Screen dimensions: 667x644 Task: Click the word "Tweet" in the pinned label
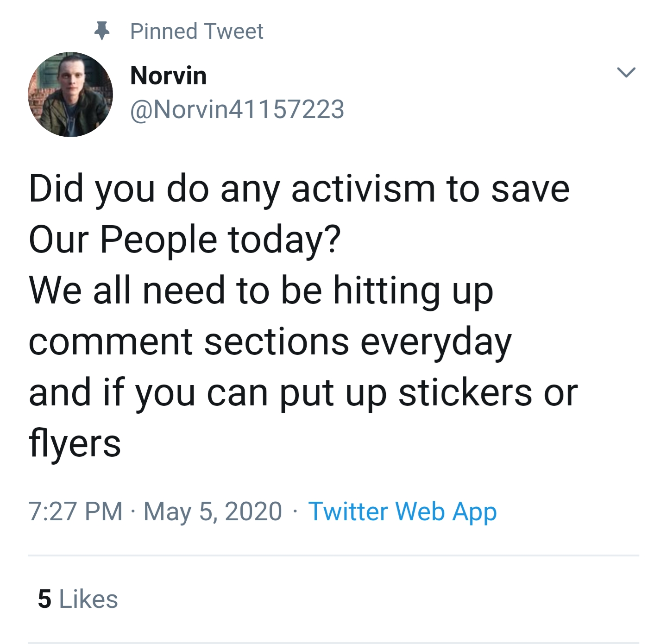click(x=233, y=32)
